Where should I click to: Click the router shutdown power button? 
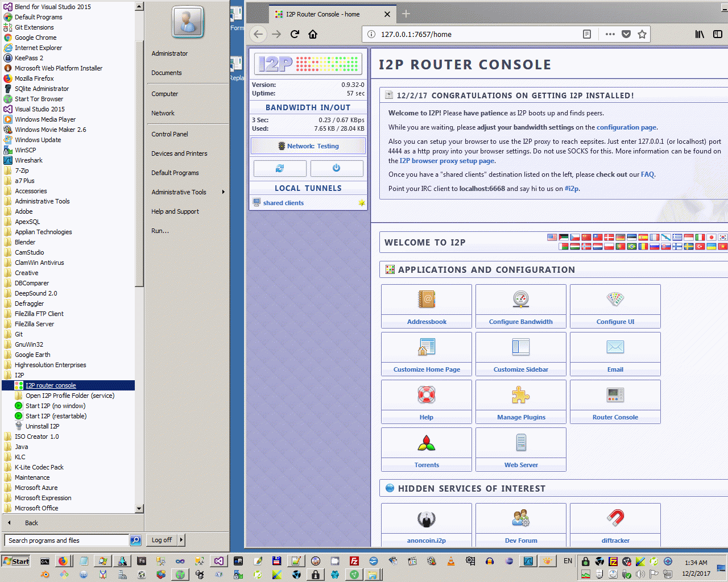[x=336, y=168]
